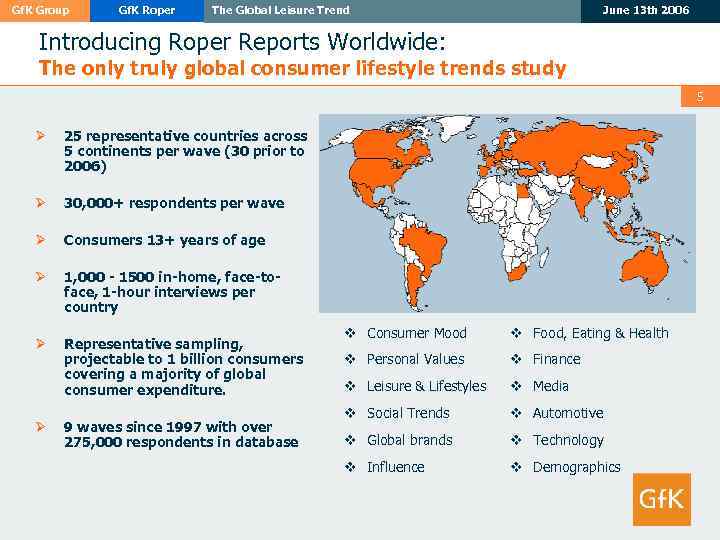Click the arrow bullet beside 25 representative countries
The image size is (720, 540).
click(x=40, y=135)
